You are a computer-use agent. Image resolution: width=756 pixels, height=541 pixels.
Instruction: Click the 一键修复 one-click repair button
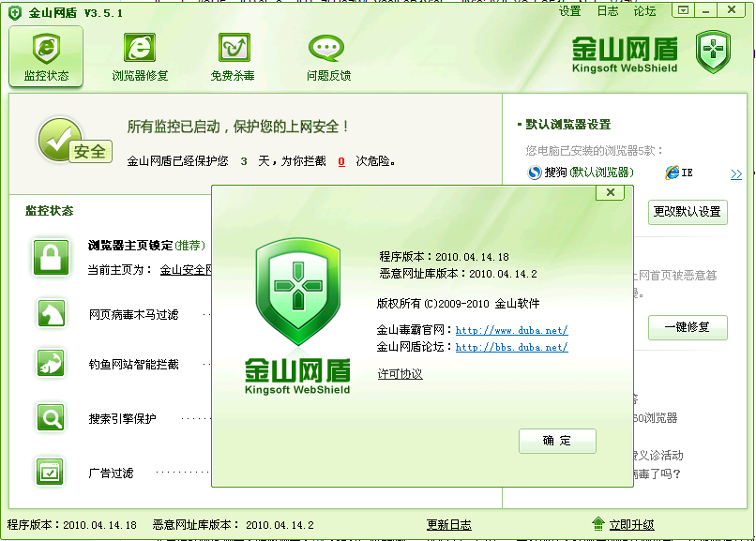pos(688,327)
